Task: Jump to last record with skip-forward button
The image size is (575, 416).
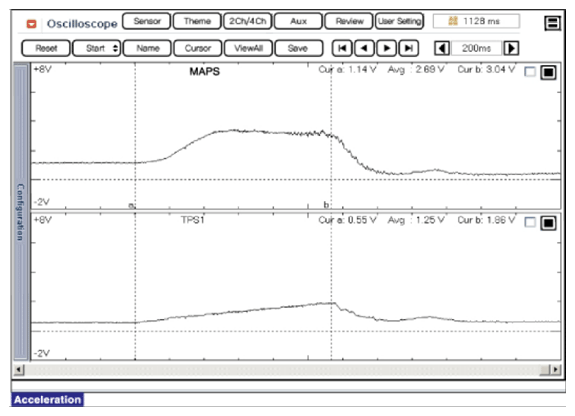Action: point(409,48)
